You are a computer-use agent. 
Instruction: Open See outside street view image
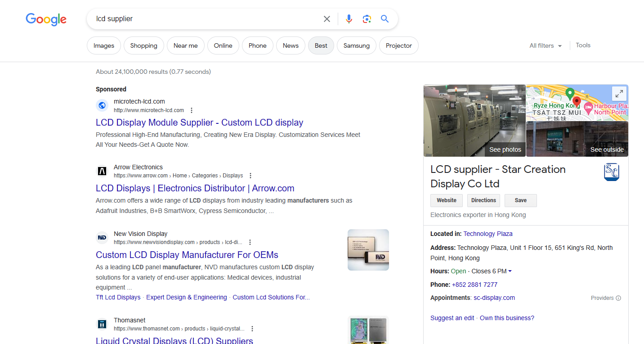point(577,139)
